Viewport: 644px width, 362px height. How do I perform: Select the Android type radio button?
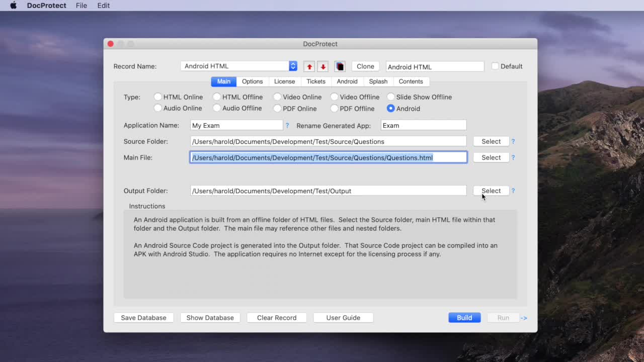(x=391, y=108)
